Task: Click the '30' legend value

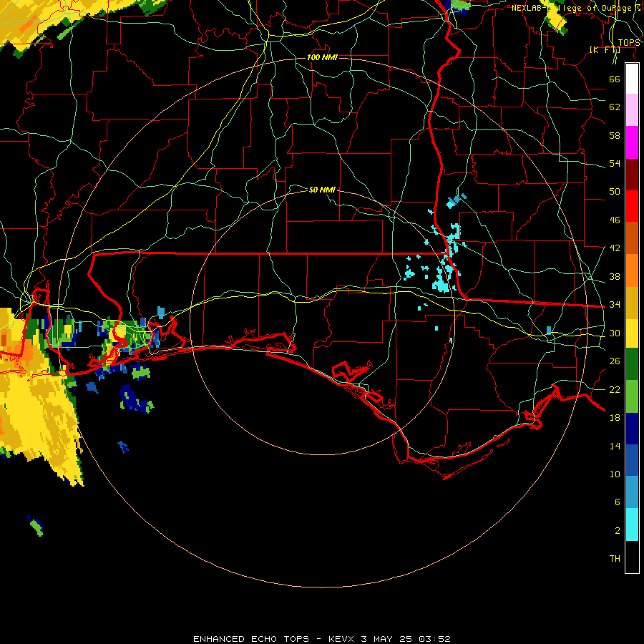Action: pyautogui.click(x=615, y=333)
